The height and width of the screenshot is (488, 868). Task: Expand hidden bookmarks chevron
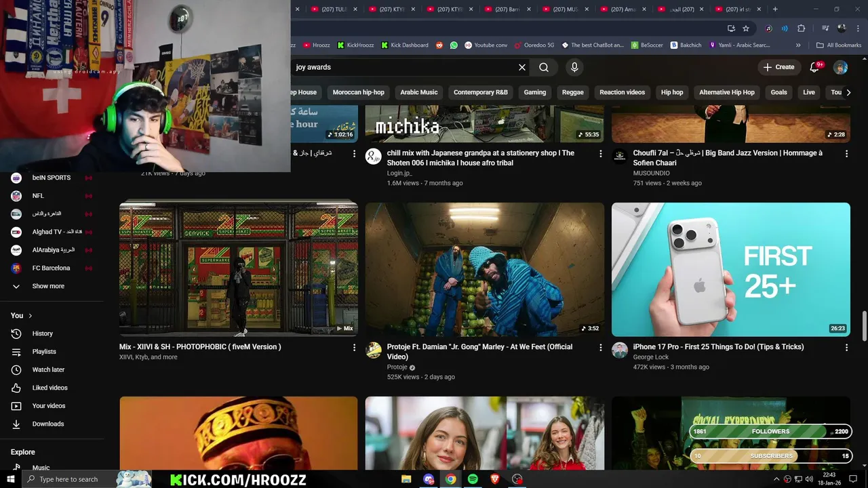[x=798, y=45]
